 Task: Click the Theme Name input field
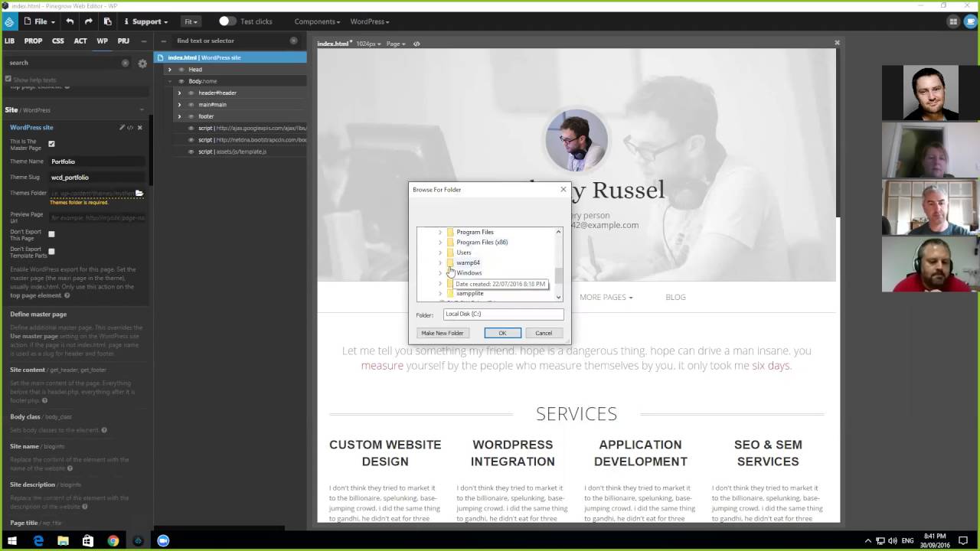[96, 161]
